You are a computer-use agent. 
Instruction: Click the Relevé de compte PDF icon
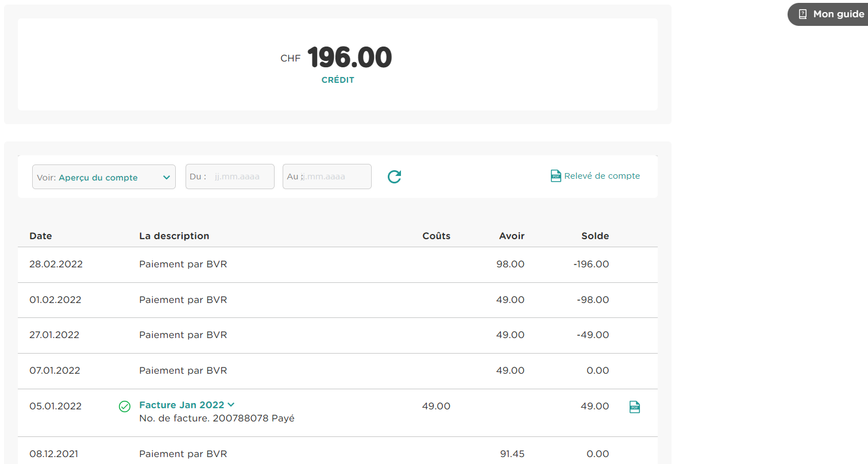[555, 176]
